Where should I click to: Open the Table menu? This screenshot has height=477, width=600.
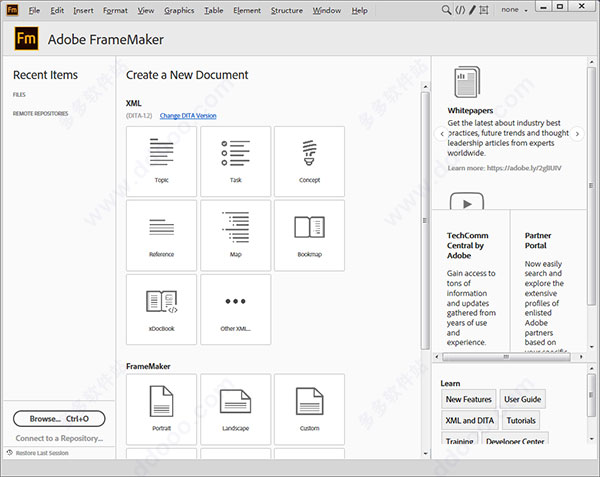click(214, 10)
